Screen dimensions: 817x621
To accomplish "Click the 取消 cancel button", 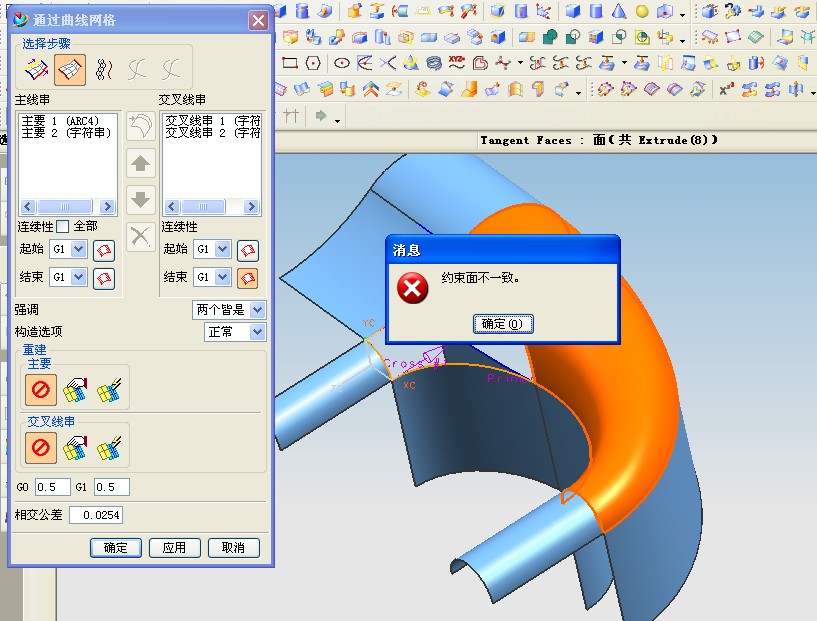I will pos(233,548).
